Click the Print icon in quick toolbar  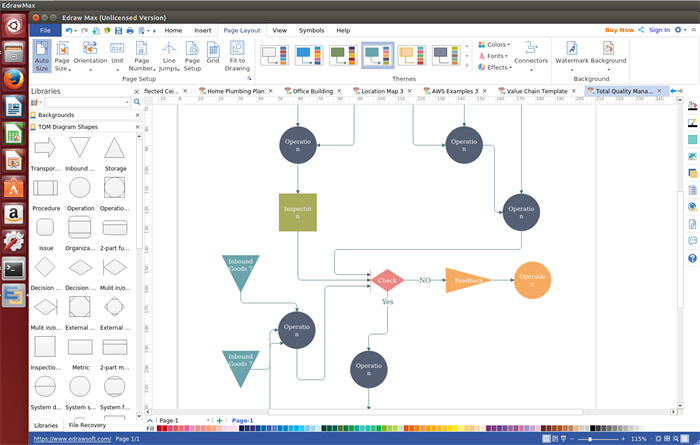pos(130,30)
